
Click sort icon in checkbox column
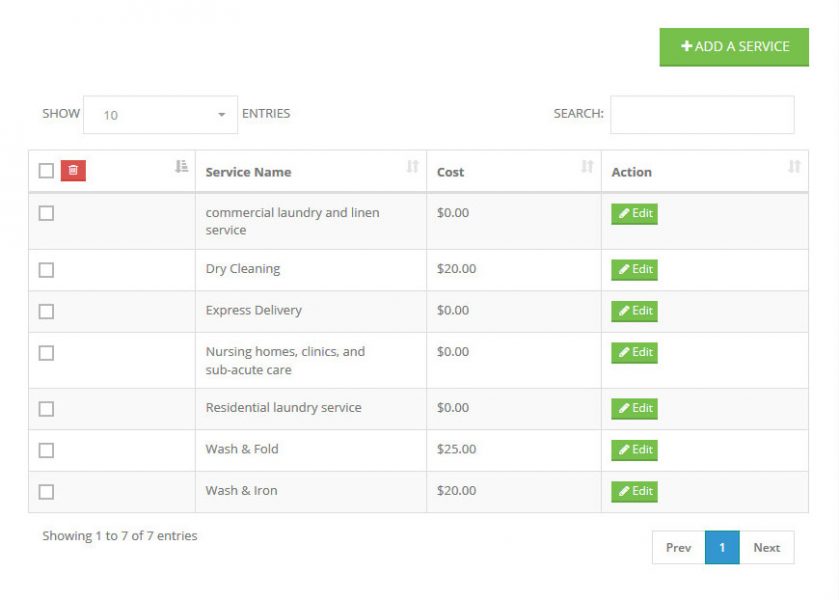(x=181, y=167)
